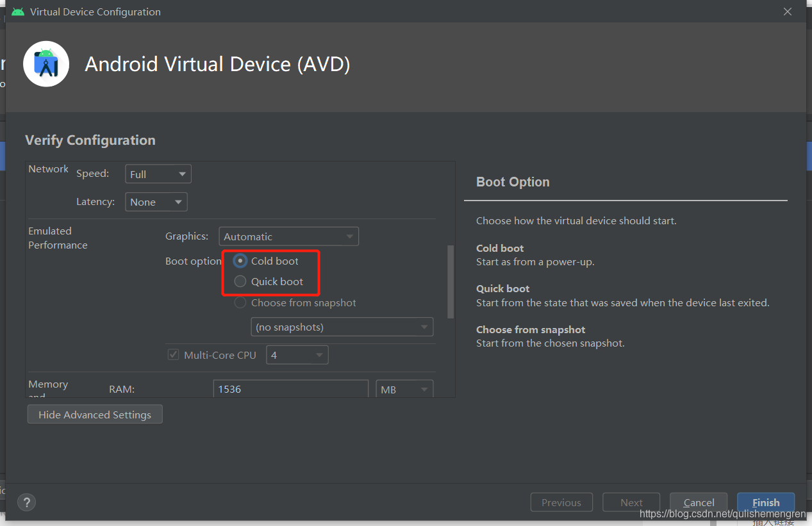The width and height of the screenshot is (812, 526).
Task: Click the settings panel vertical scrollbar
Action: (x=451, y=282)
